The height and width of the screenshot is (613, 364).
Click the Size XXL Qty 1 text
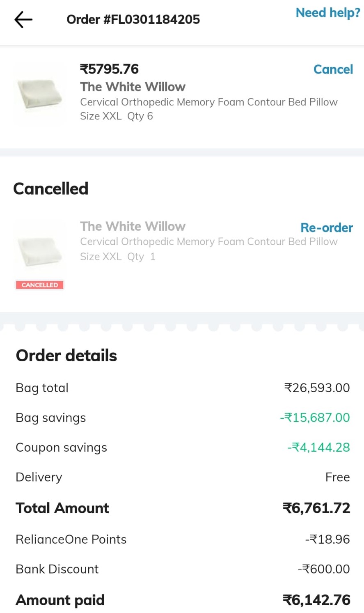117,257
